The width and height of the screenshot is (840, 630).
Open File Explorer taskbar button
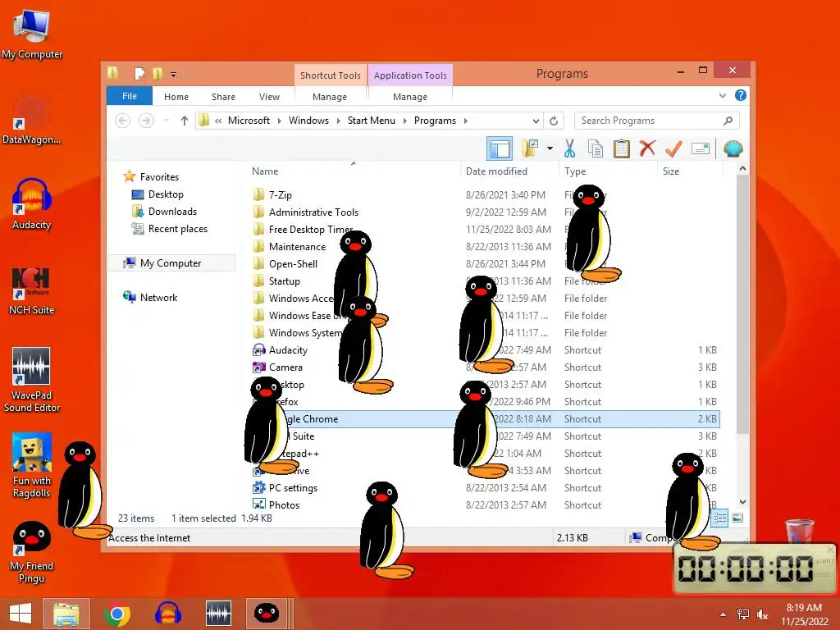66,614
